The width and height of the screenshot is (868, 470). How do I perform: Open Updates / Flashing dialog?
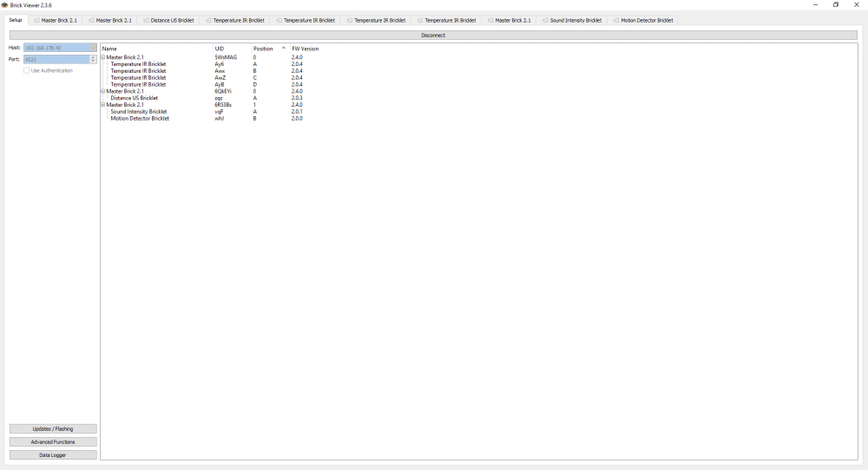click(x=53, y=428)
